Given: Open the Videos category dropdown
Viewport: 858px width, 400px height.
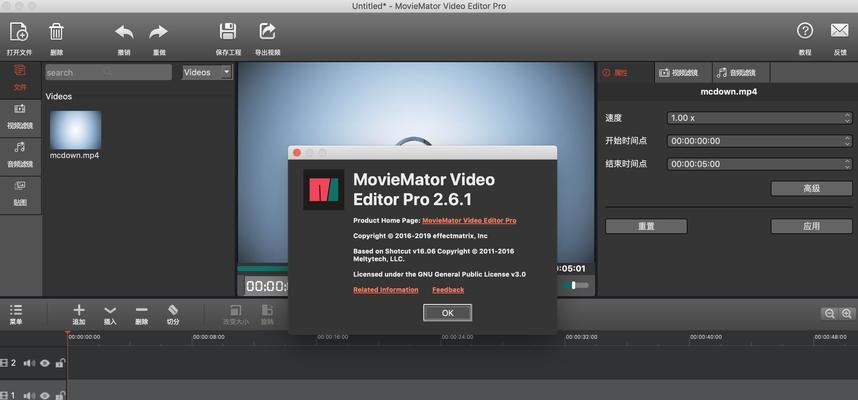Looking at the screenshot, I should 207,72.
